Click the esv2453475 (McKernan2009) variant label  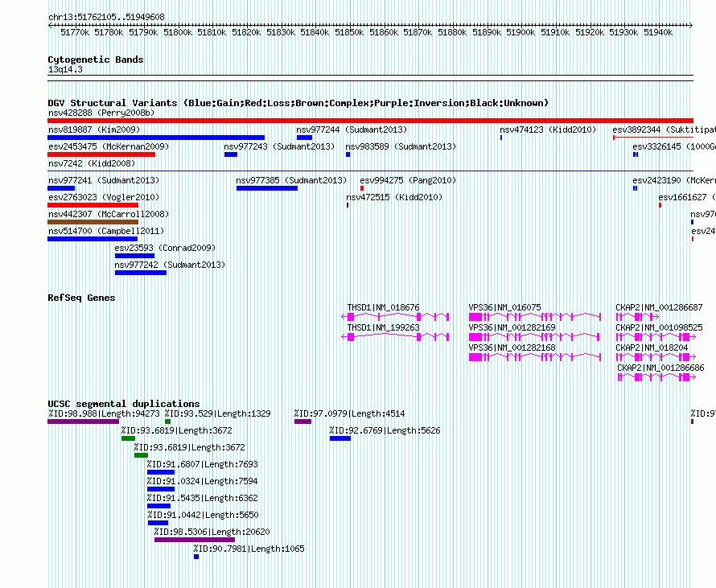pos(109,146)
